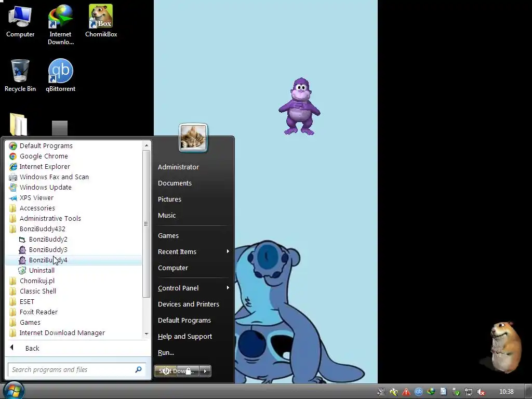Click the muted volume tray icon
The height and width of the screenshot is (399, 532).
pos(481,392)
